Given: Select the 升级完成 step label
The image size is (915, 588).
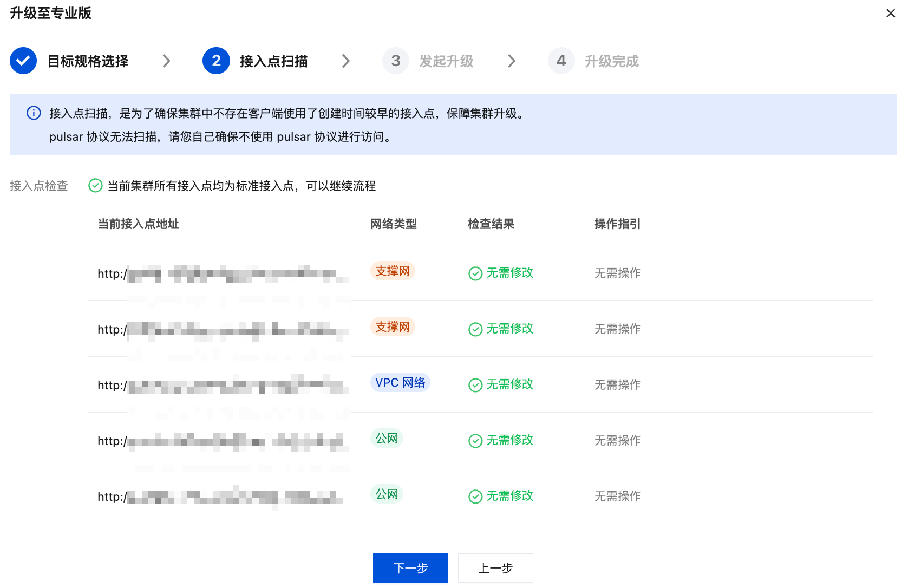Looking at the screenshot, I should coord(612,61).
